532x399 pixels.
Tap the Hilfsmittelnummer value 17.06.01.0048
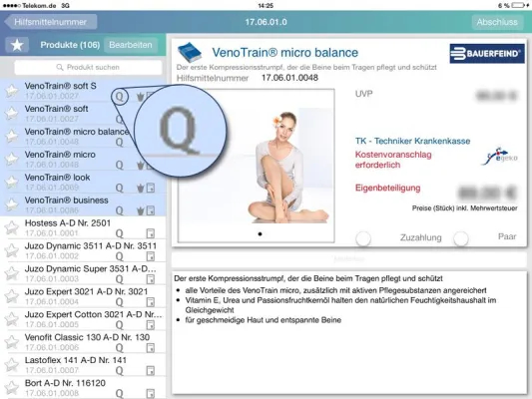pos(289,78)
